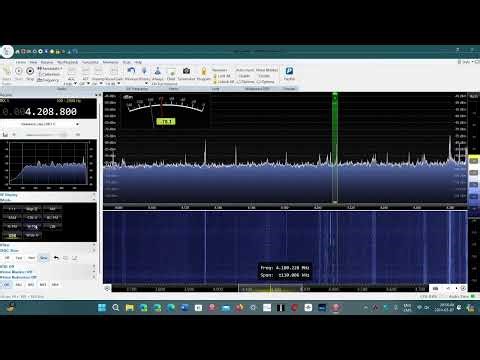This screenshot has height=360, width=480.
Task: Toggle Mode Matches Options checkbox
Action: pos(266,82)
